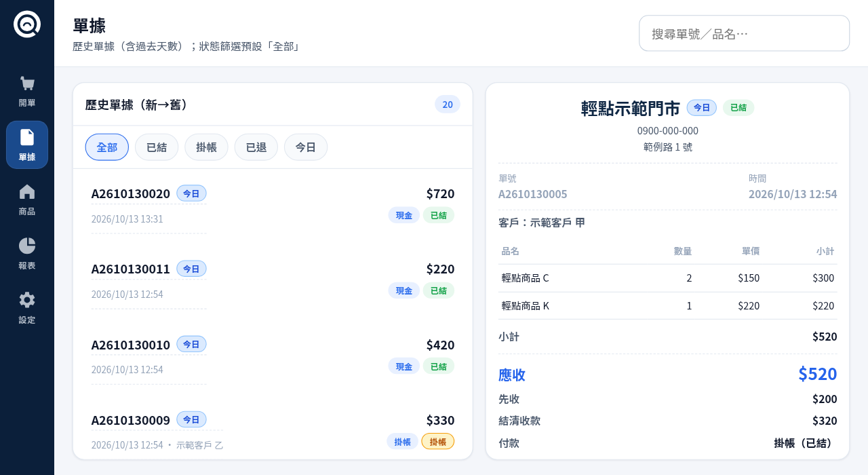Open the 商品 house icon

click(x=27, y=191)
